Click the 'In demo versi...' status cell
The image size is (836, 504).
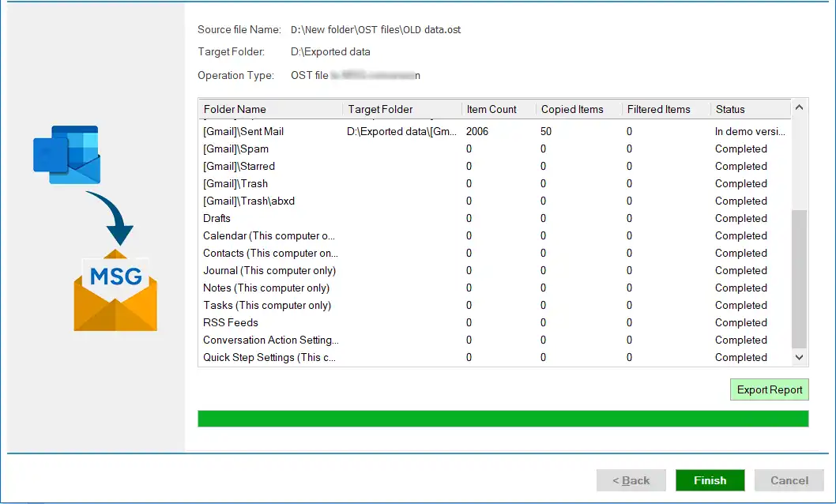[750, 132]
